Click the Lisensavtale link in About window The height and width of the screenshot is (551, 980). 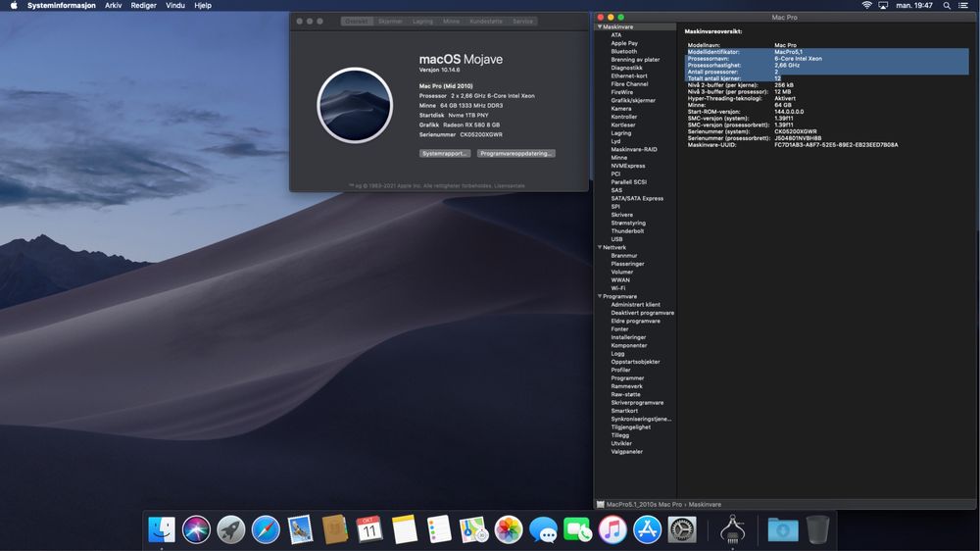(x=510, y=185)
